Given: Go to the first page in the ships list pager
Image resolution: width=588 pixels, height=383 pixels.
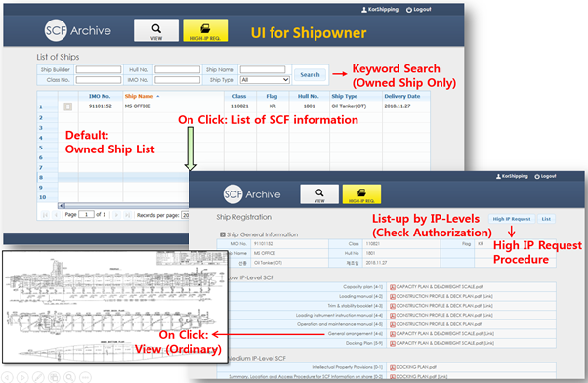Looking at the screenshot, I should [45, 215].
